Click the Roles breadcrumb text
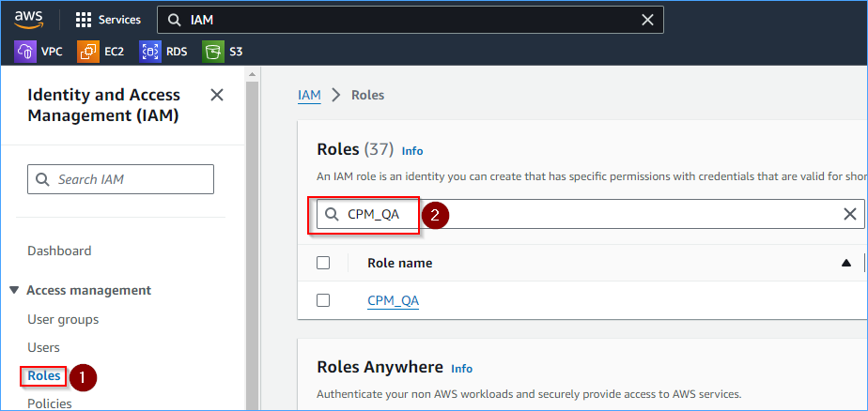The height and width of the screenshot is (411, 868). tap(367, 95)
